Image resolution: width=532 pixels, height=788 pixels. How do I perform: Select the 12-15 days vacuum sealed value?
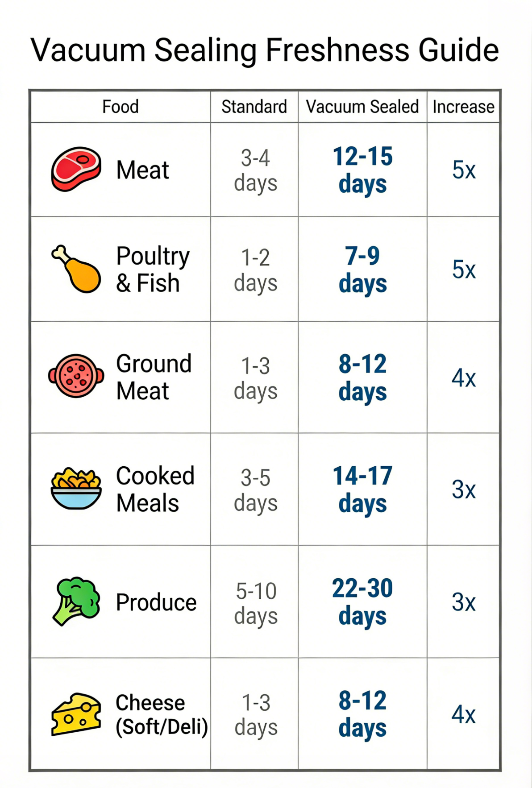[362, 170]
